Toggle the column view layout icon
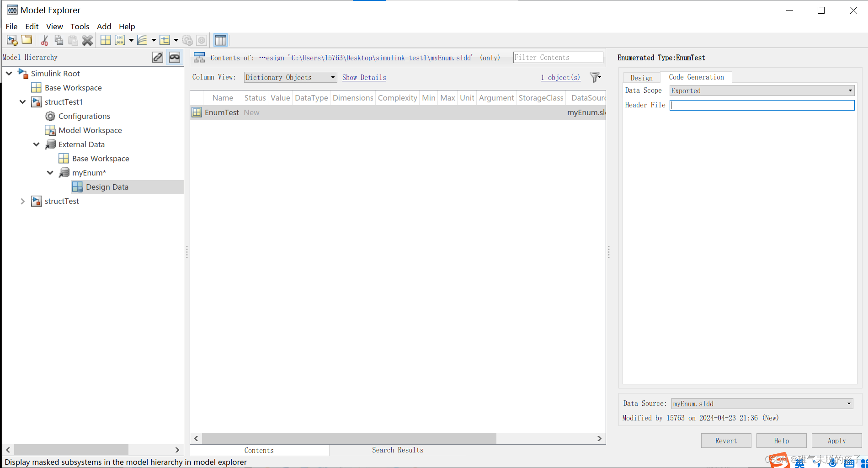 (221, 40)
